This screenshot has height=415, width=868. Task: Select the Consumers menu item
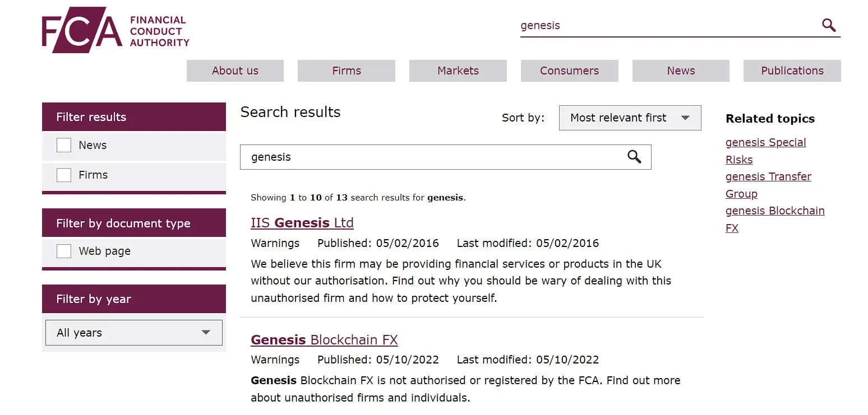pos(569,71)
